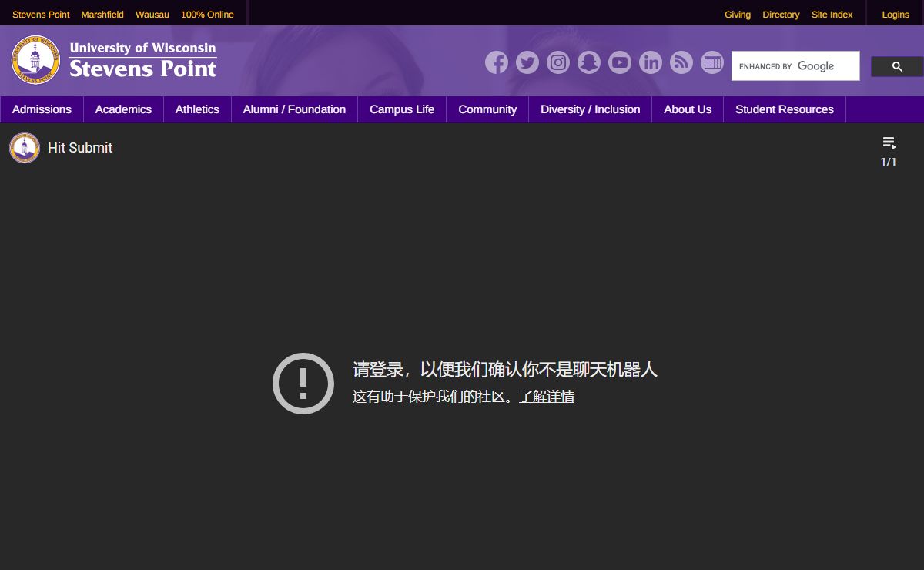Open the Admissions menu
Viewport: 924px width, 570px height.
pyautogui.click(x=42, y=109)
